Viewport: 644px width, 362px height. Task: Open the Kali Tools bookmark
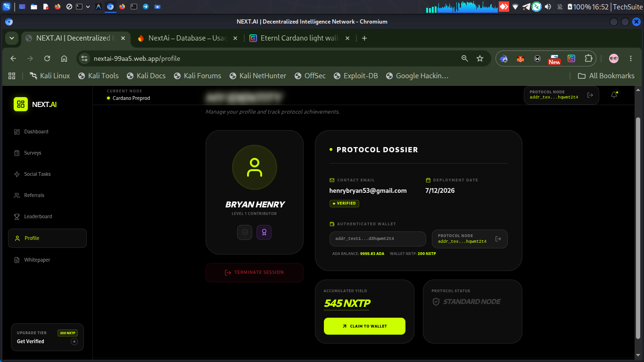(x=98, y=76)
